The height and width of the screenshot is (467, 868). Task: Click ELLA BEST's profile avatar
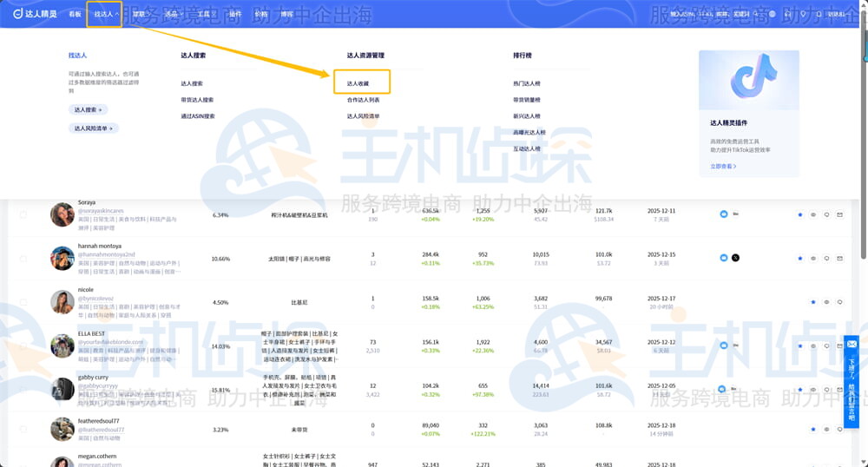(x=62, y=345)
